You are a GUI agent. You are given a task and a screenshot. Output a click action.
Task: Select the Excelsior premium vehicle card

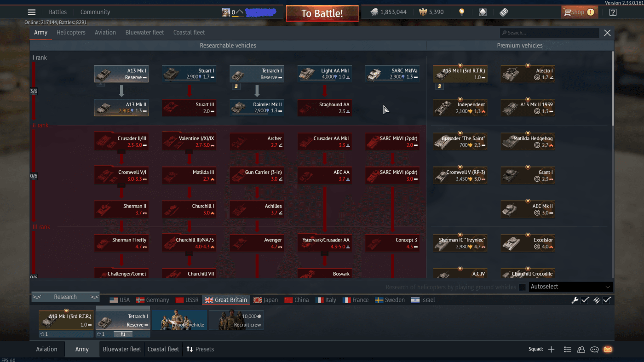tap(528, 243)
